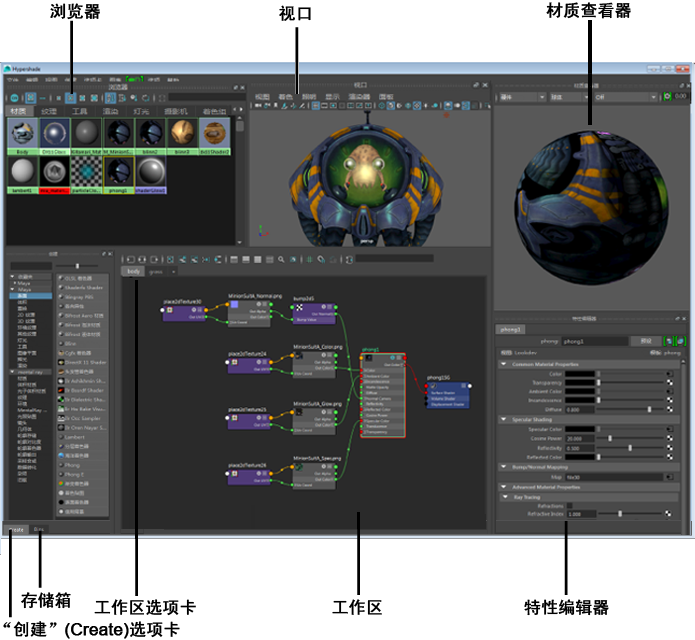Click the Color attribute black swatch
The image size is (695, 640).
coord(579,374)
